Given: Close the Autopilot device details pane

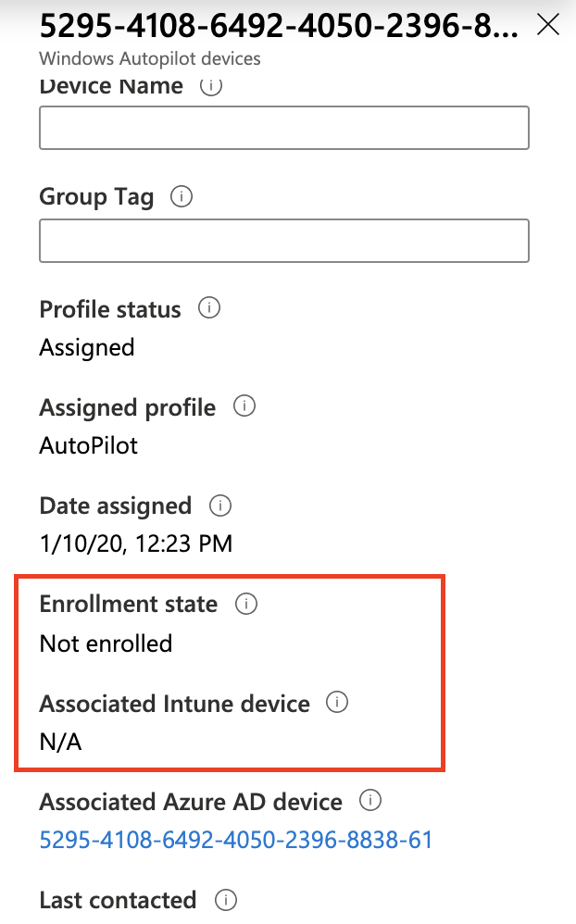Looking at the screenshot, I should (548, 25).
